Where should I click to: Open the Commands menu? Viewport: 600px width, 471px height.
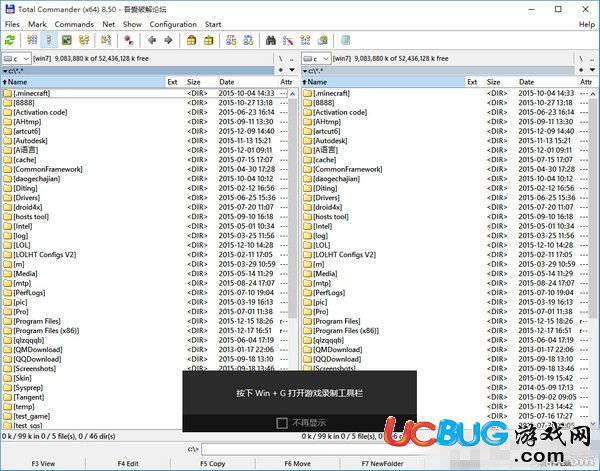[x=74, y=24]
